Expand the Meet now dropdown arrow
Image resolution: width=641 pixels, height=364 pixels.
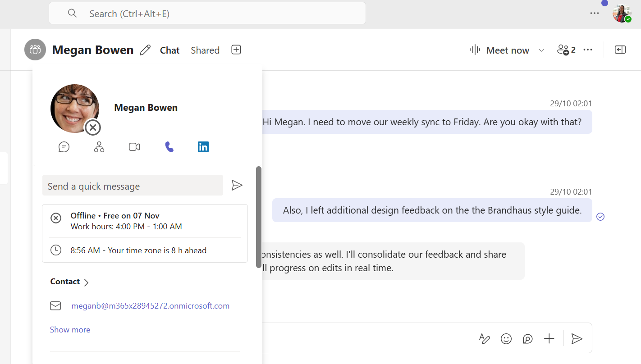(x=541, y=50)
